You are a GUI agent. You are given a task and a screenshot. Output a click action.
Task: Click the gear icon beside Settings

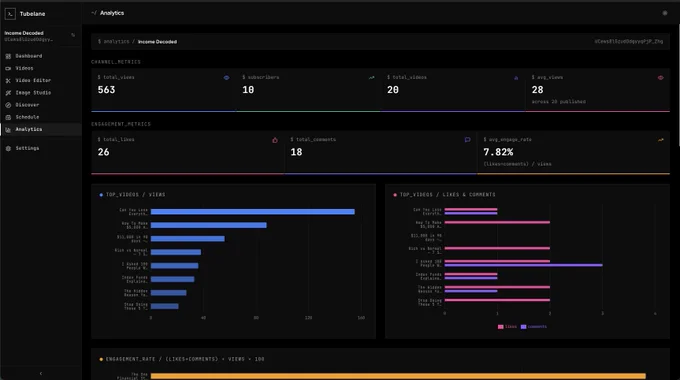pyautogui.click(x=8, y=148)
